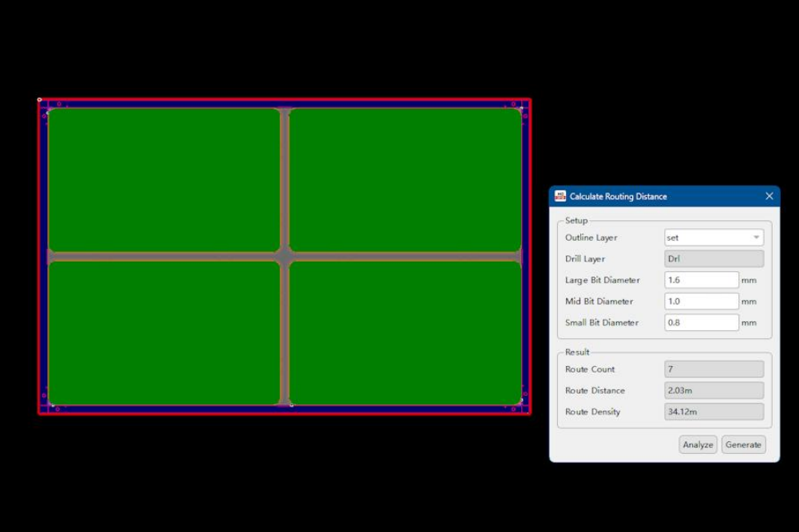This screenshot has height=532, width=799.
Task: Click the Drill Layer field
Action: coord(714,259)
